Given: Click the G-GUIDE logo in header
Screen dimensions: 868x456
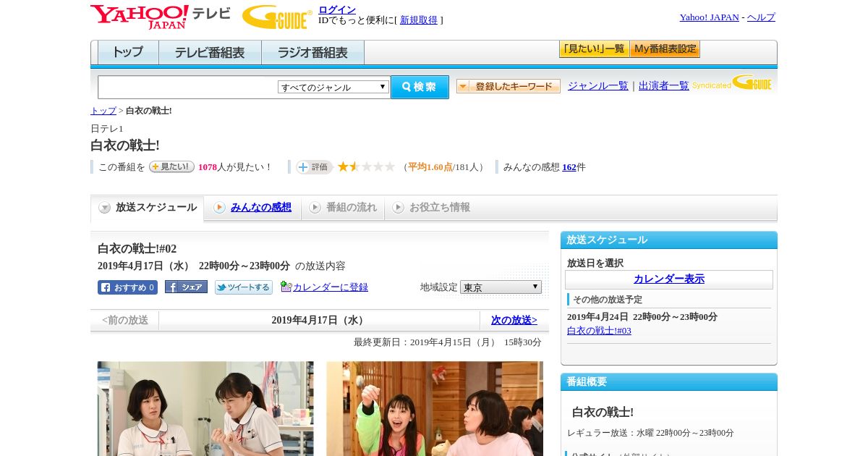Looking at the screenshot, I should [277, 17].
